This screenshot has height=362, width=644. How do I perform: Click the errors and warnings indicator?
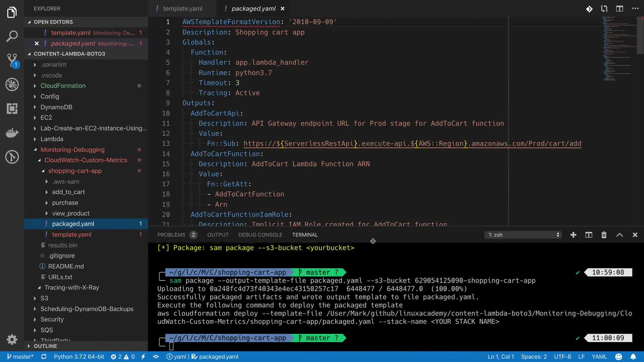tap(123, 357)
